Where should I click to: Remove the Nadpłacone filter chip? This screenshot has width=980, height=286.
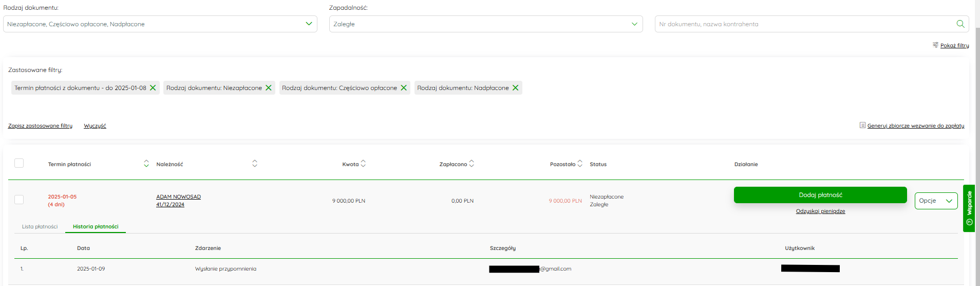point(515,88)
